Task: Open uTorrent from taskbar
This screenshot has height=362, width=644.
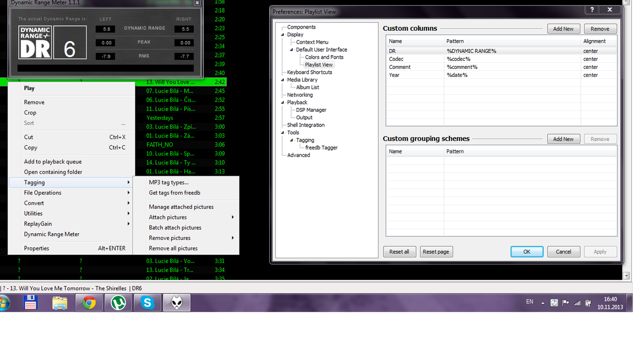Action: [118, 303]
